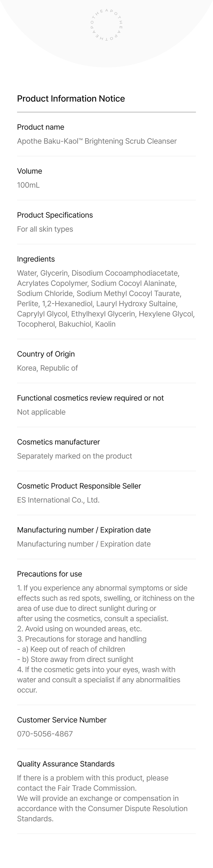Click the black Manufacturing number / Expiration date label
The width and height of the screenshot is (213, 868).
coord(84,530)
